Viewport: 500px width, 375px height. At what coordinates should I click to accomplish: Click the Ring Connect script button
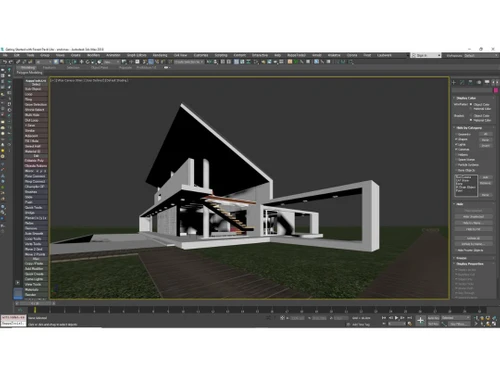click(36, 181)
